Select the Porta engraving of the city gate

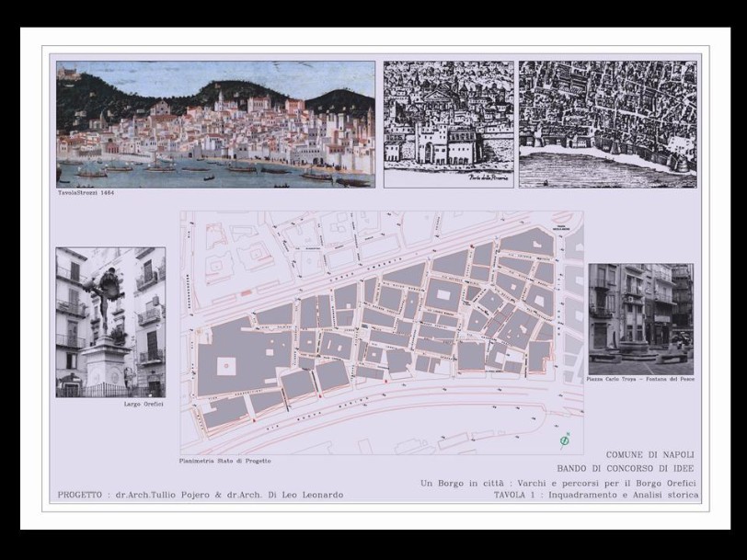449,124
